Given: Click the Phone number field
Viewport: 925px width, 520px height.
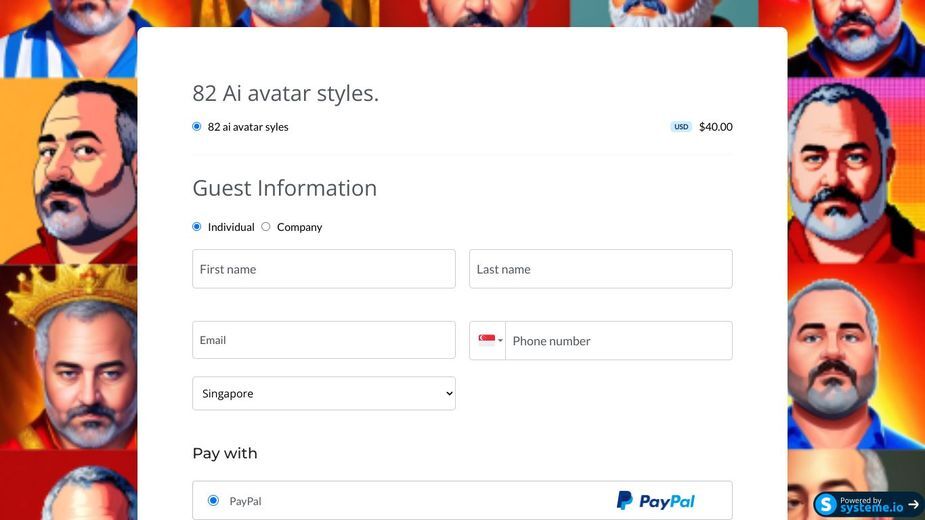Looking at the screenshot, I should (619, 341).
